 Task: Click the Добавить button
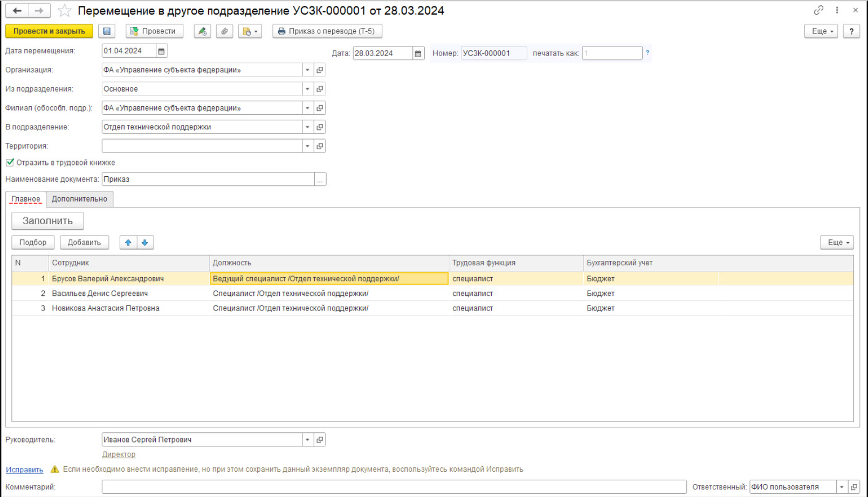(x=84, y=243)
